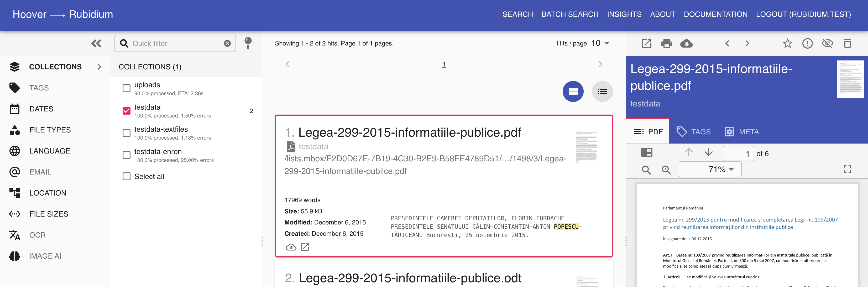Open the FILE TYPES filter
868x287 pixels.
click(50, 130)
